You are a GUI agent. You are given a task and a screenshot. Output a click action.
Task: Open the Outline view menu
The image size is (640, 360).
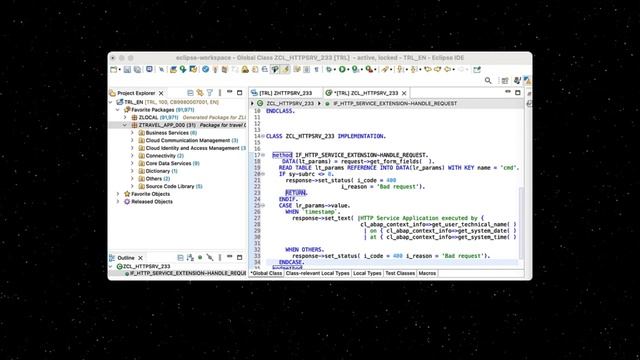coord(220,258)
